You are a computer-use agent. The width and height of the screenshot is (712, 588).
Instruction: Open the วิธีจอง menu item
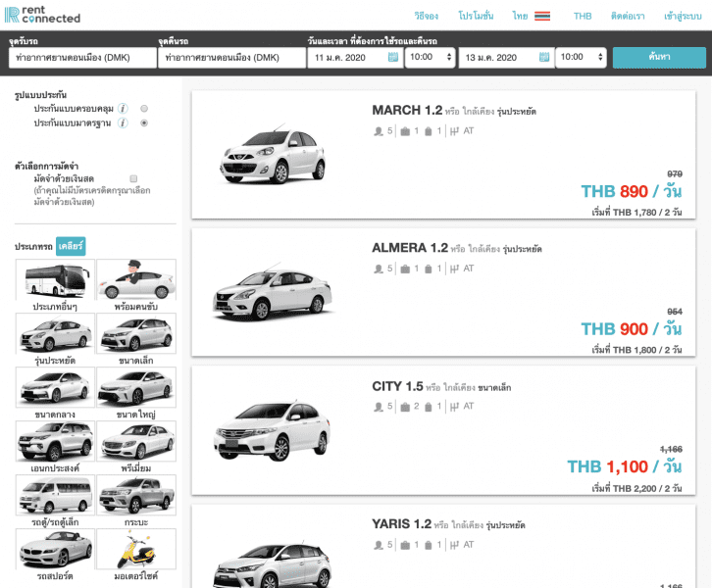[426, 17]
